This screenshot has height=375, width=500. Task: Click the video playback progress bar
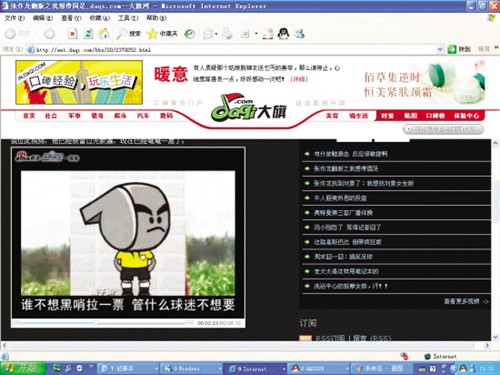point(103,323)
